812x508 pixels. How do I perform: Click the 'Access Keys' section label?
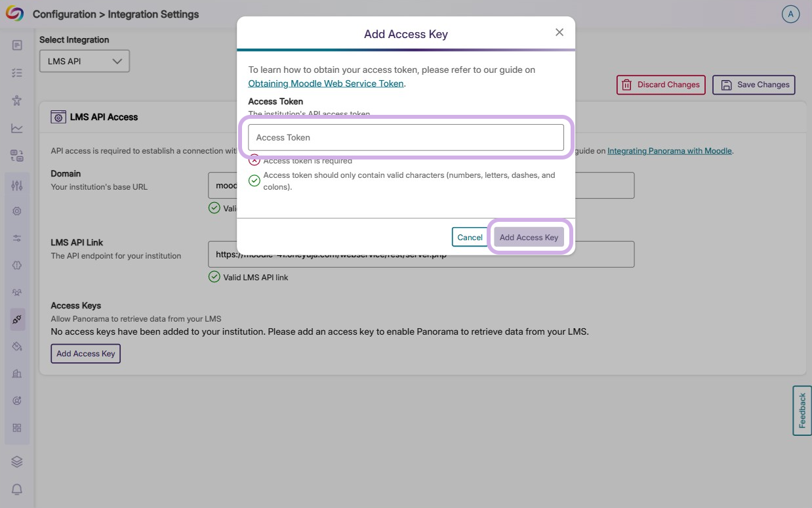point(76,305)
